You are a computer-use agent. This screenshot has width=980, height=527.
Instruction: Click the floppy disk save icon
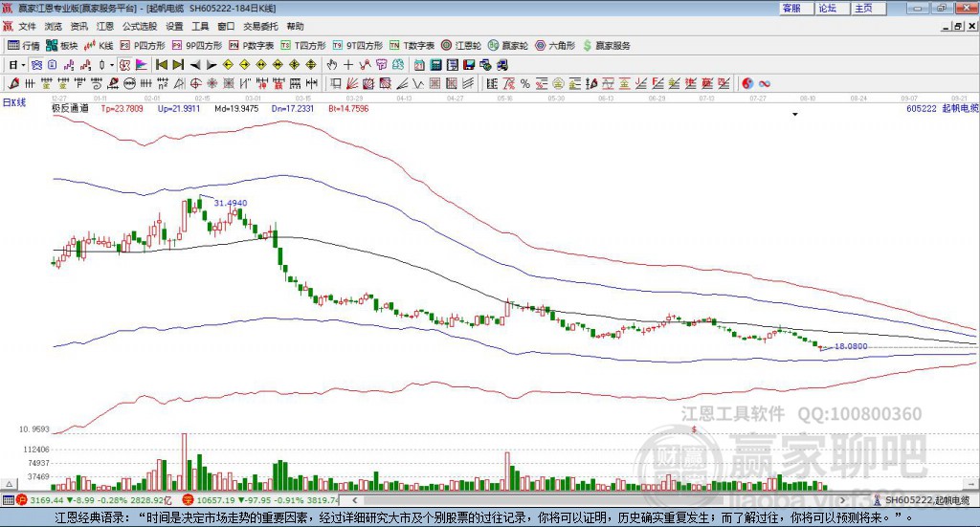(468, 65)
